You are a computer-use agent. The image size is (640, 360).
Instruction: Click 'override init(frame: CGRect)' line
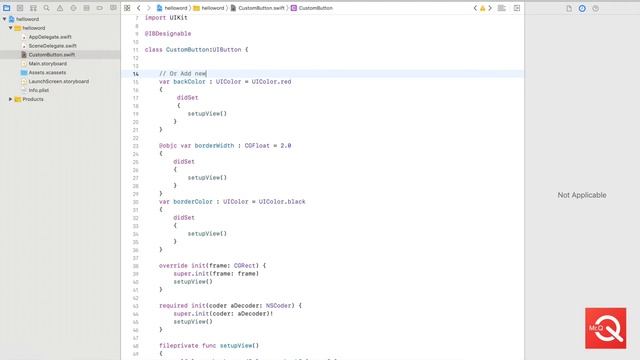[212, 265]
